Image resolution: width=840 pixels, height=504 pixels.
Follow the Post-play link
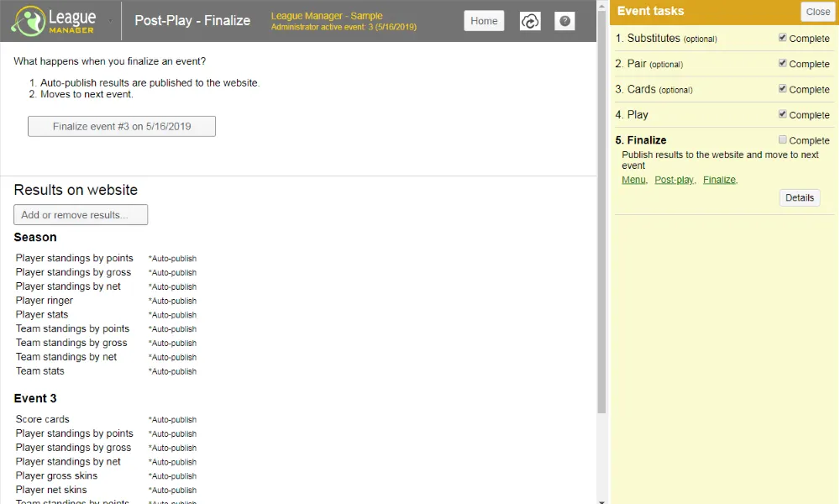coord(674,180)
